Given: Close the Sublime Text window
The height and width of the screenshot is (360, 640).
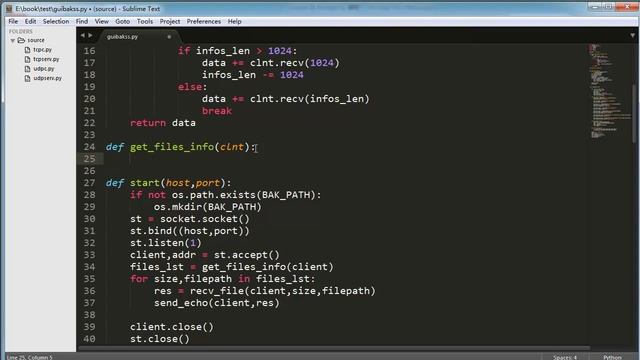Looking at the screenshot, I should click(627, 7).
